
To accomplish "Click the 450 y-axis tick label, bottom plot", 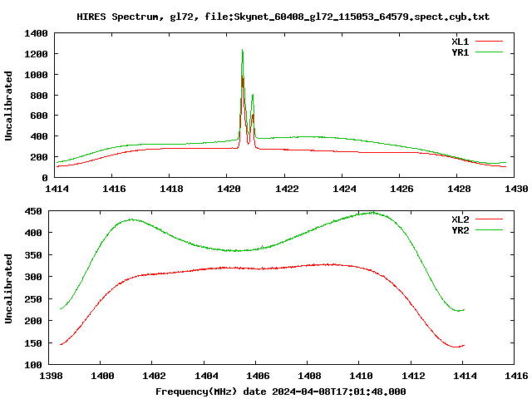I will point(33,211).
